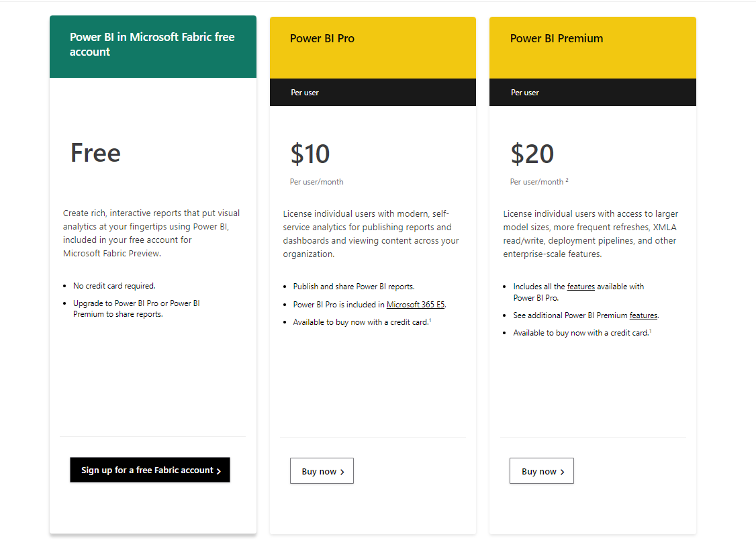This screenshot has width=756, height=551.
Task: Click the Power BI Premium card heading
Action: point(557,38)
